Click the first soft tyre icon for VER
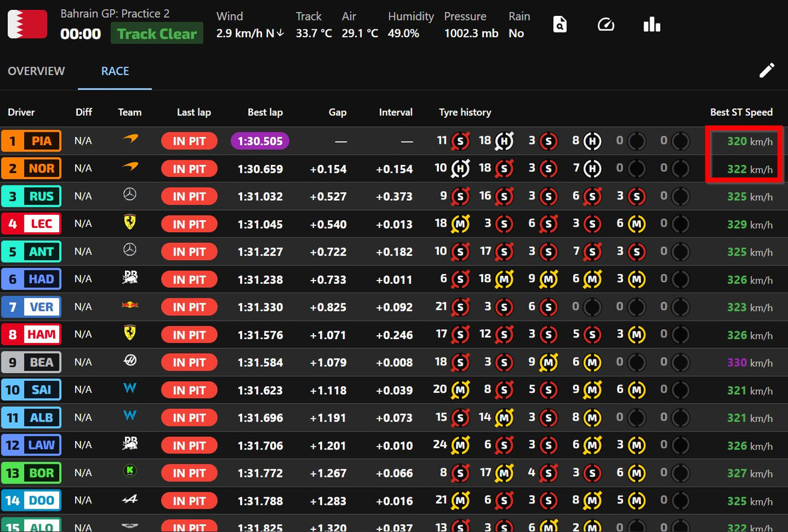 460,307
